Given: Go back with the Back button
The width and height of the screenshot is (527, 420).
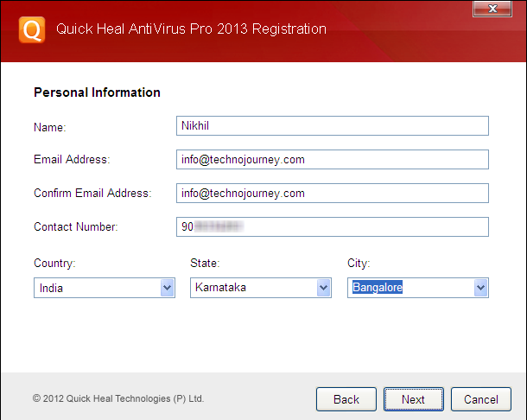Looking at the screenshot, I should click(x=346, y=399).
